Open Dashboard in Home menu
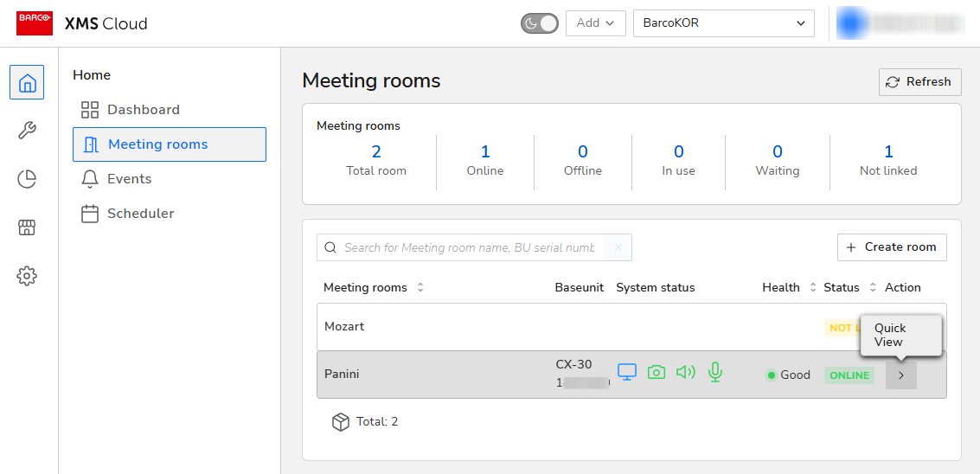The image size is (980, 474). coord(143,110)
